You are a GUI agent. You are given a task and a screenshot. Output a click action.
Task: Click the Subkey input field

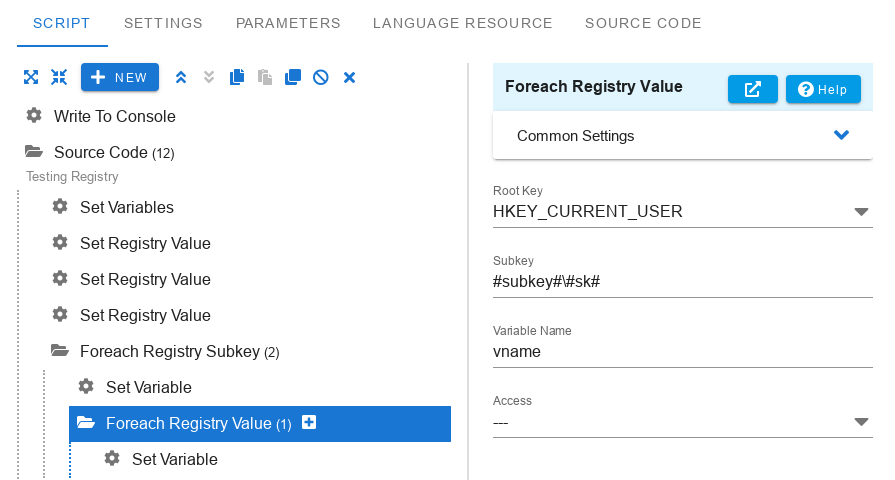(682, 281)
